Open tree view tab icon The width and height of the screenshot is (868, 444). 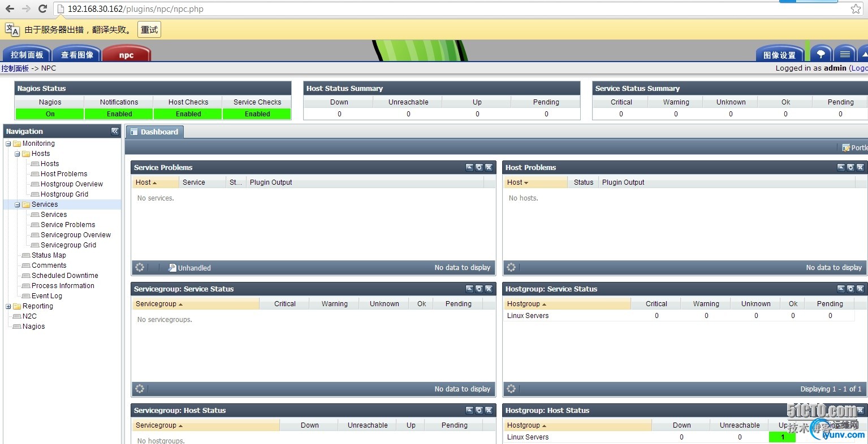tap(821, 54)
